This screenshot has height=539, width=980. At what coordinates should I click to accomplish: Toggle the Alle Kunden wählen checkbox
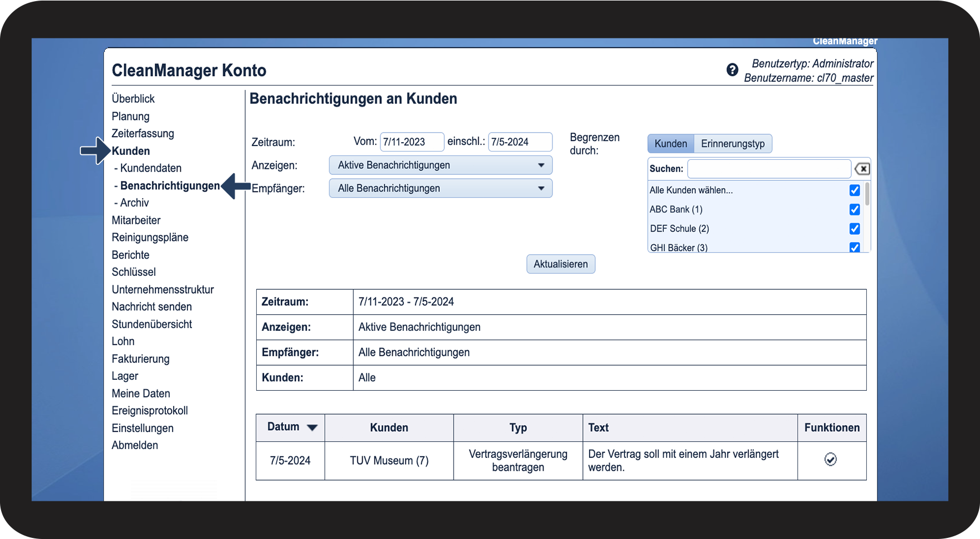(x=854, y=190)
